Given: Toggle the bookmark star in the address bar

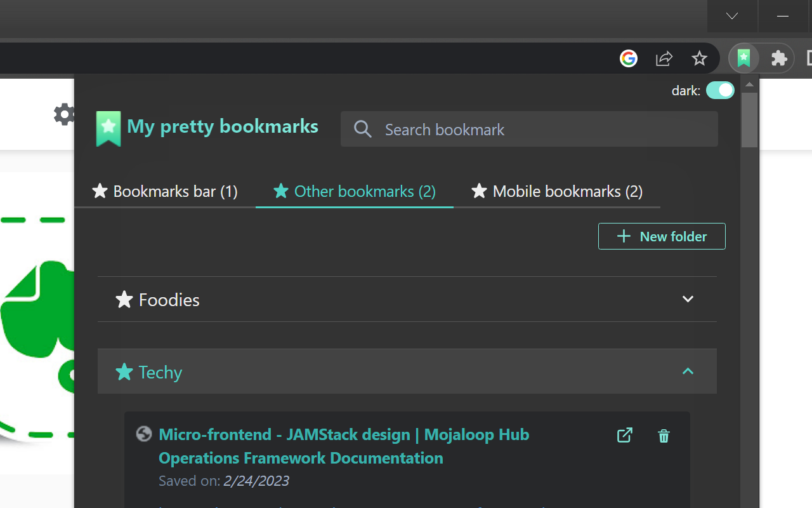Looking at the screenshot, I should tap(700, 58).
